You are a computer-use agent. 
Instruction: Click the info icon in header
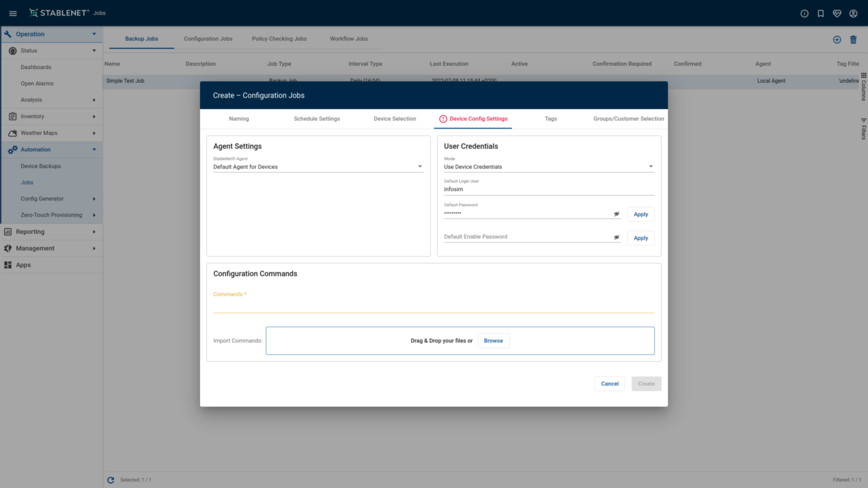[x=804, y=14]
